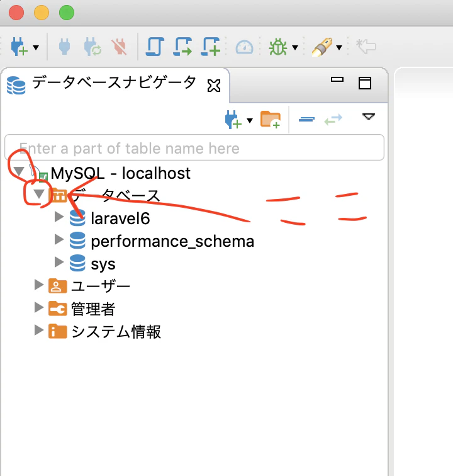Select the MySQL - localhost connection

tap(120, 173)
